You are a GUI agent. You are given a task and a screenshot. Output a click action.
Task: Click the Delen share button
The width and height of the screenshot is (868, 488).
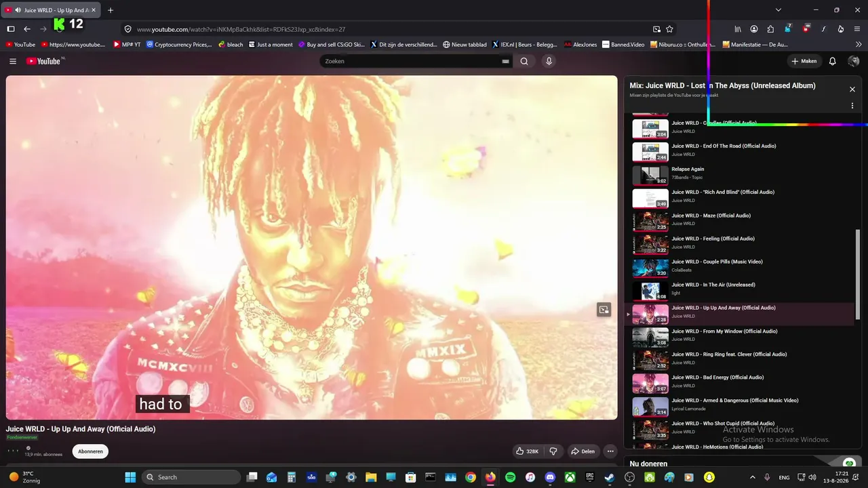pyautogui.click(x=583, y=451)
